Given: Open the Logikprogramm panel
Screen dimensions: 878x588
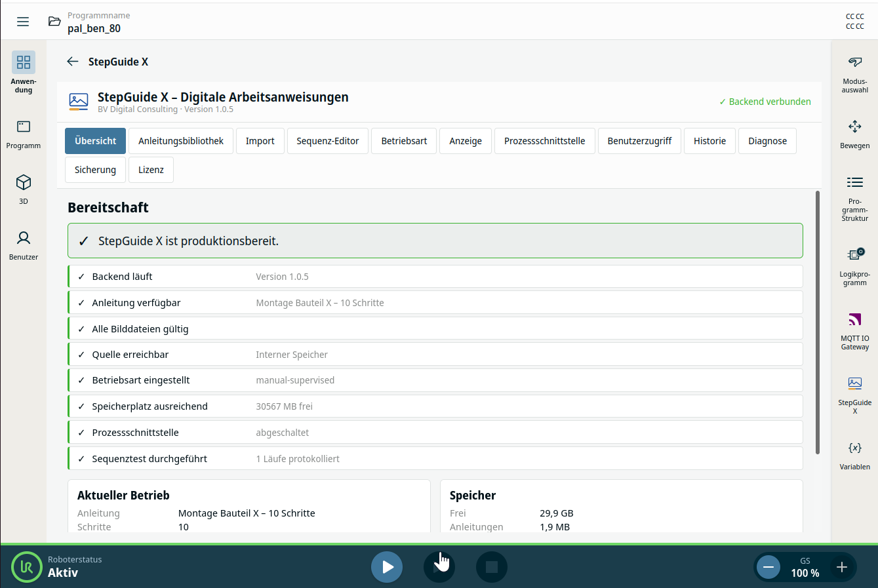Looking at the screenshot, I should coord(854,267).
